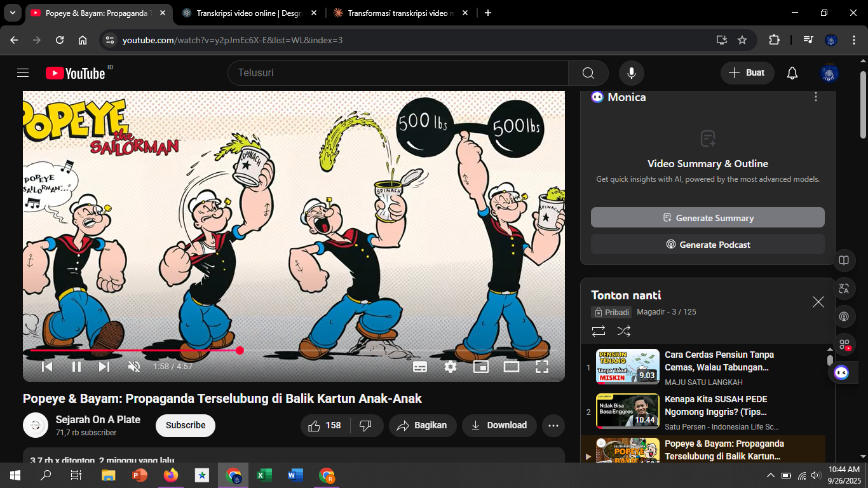
Task: Open Excel from the taskbar
Action: pos(264,475)
